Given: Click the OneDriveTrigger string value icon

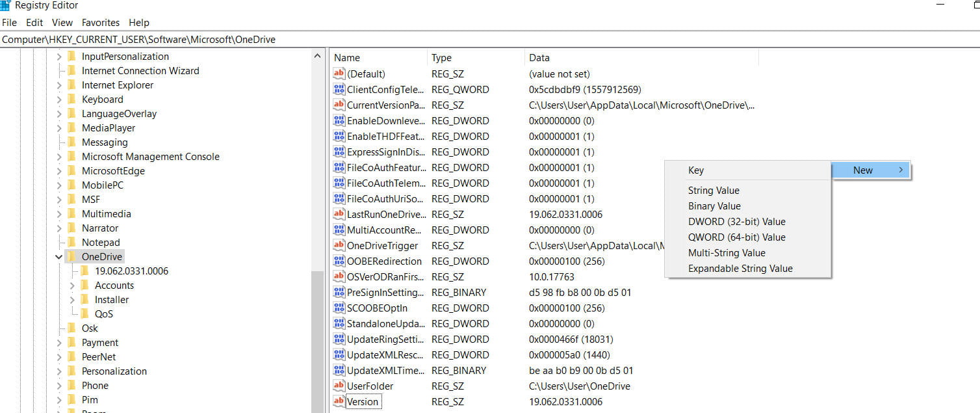Looking at the screenshot, I should pos(339,246).
